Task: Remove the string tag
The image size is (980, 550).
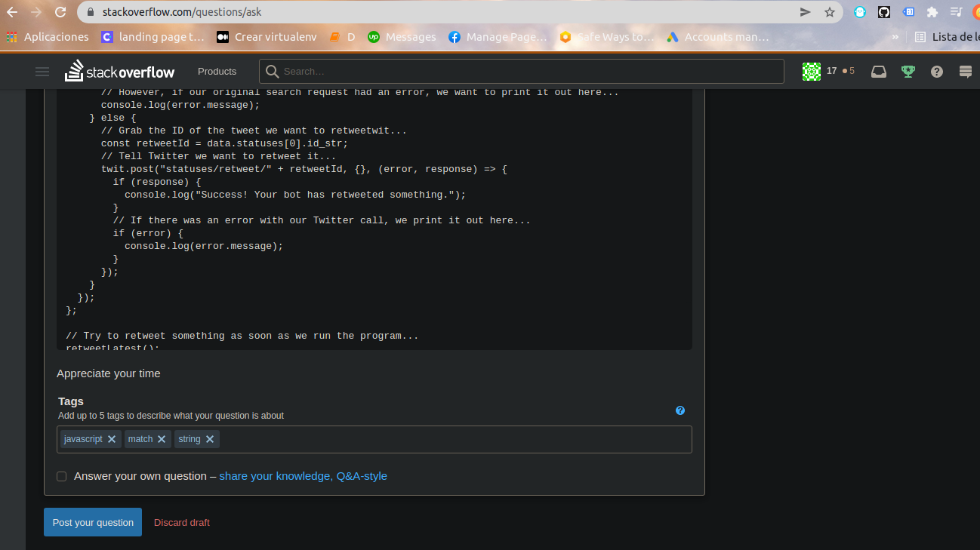Action: pyautogui.click(x=210, y=439)
